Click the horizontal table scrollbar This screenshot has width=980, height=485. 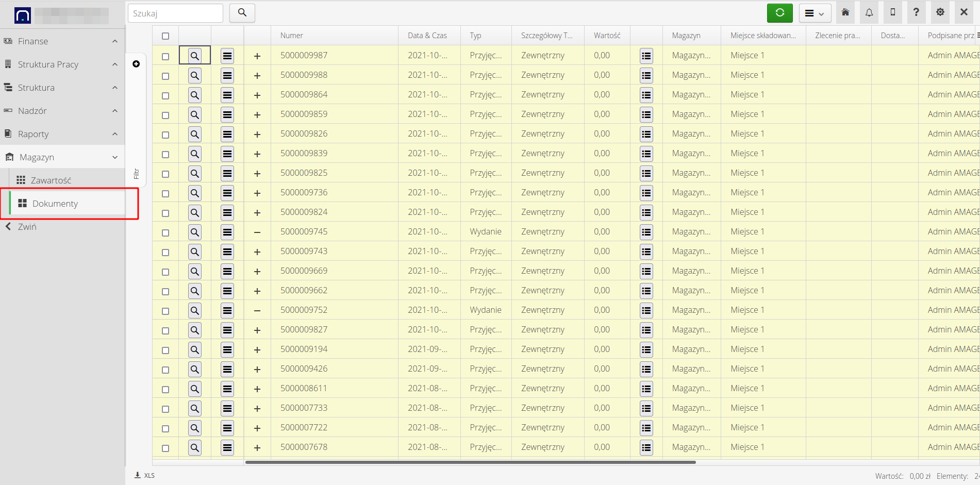tap(470, 462)
